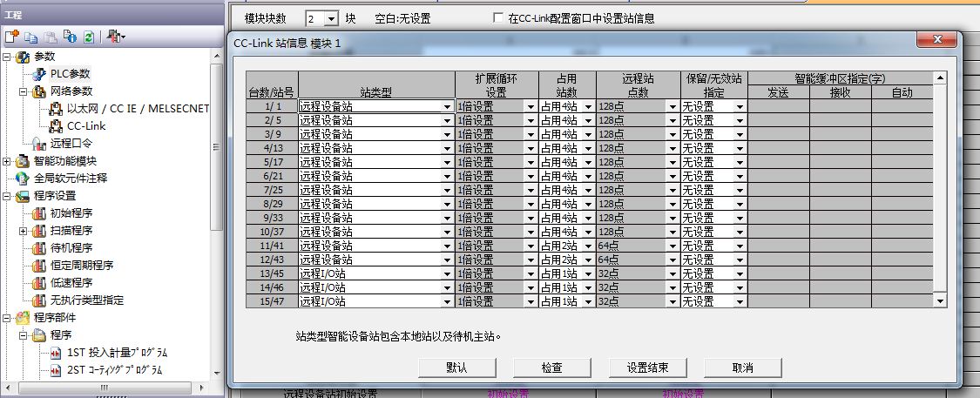Expand the 智能功能模块 tree node
The width and height of the screenshot is (980, 398).
point(7,161)
